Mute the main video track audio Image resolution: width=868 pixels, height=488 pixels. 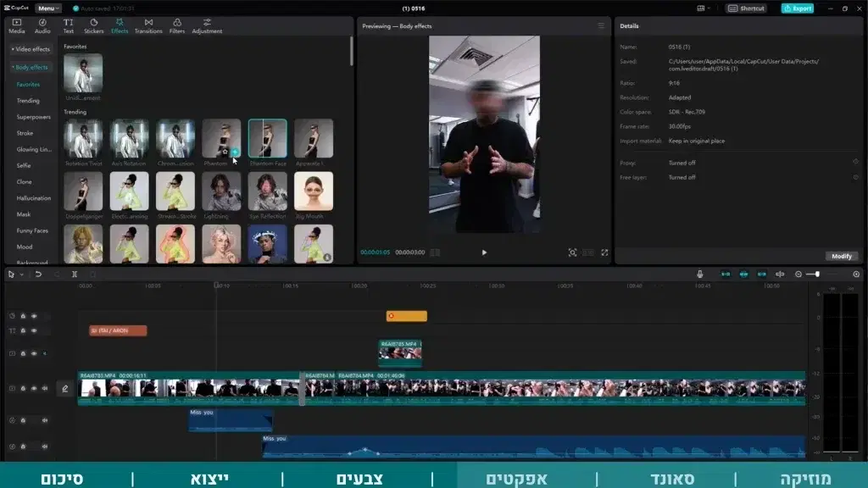click(45, 388)
